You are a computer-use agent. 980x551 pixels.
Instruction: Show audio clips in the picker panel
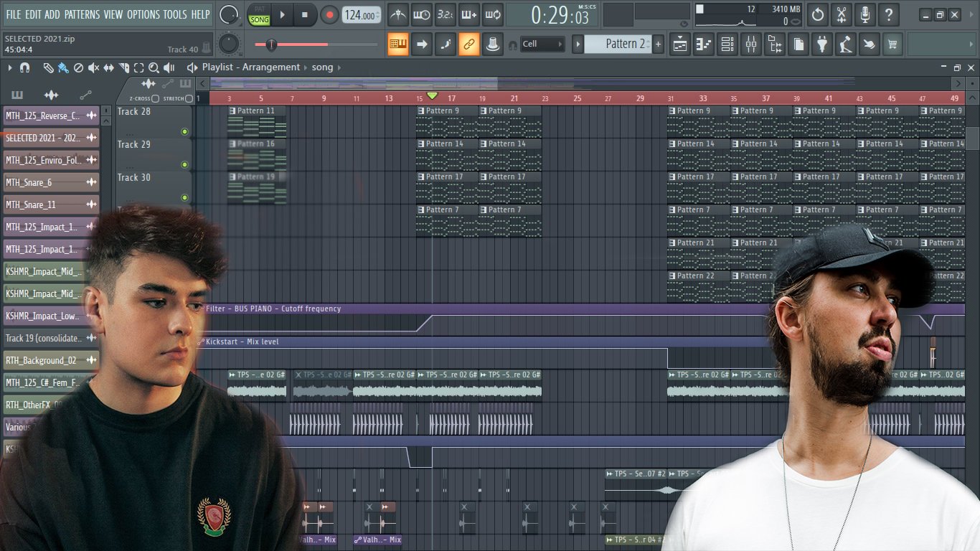(x=51, y=95)
